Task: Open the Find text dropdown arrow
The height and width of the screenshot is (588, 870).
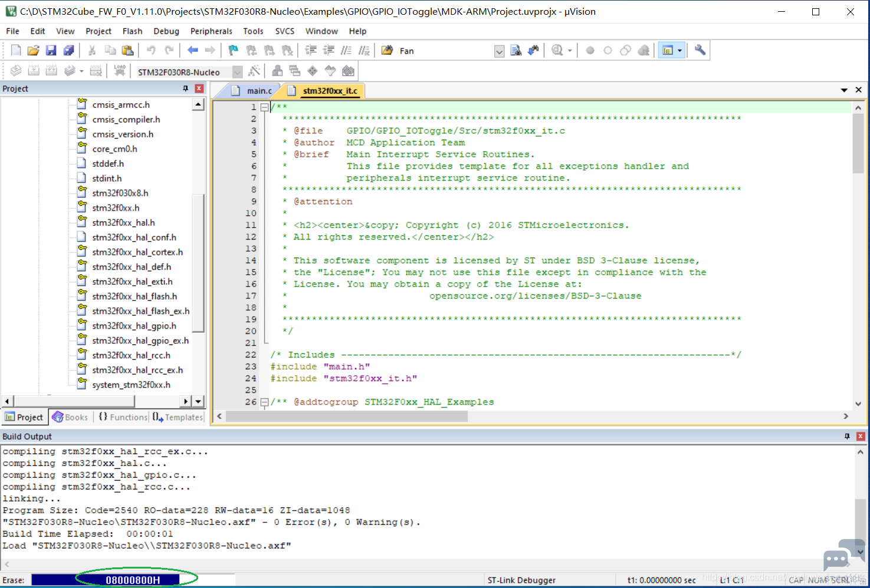Action: point(499,51)
